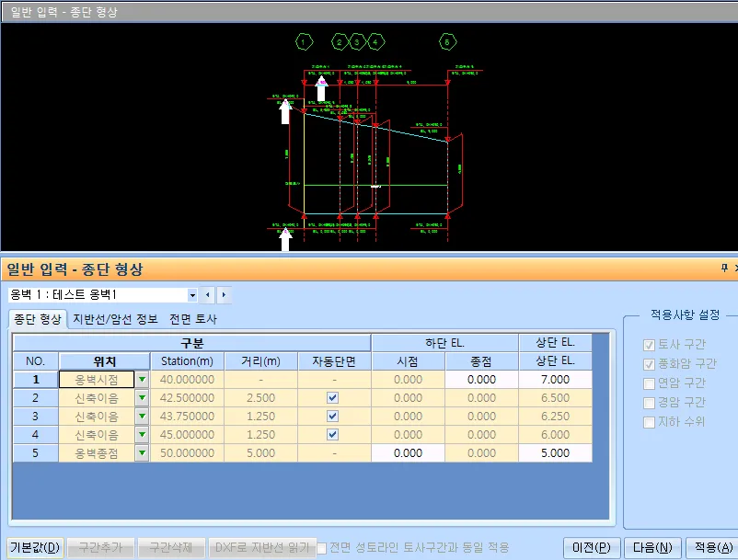Edit row 5 하단 EL. 시점 cell
The width and height of the screenshot is (738, 560).
[408, 452]
